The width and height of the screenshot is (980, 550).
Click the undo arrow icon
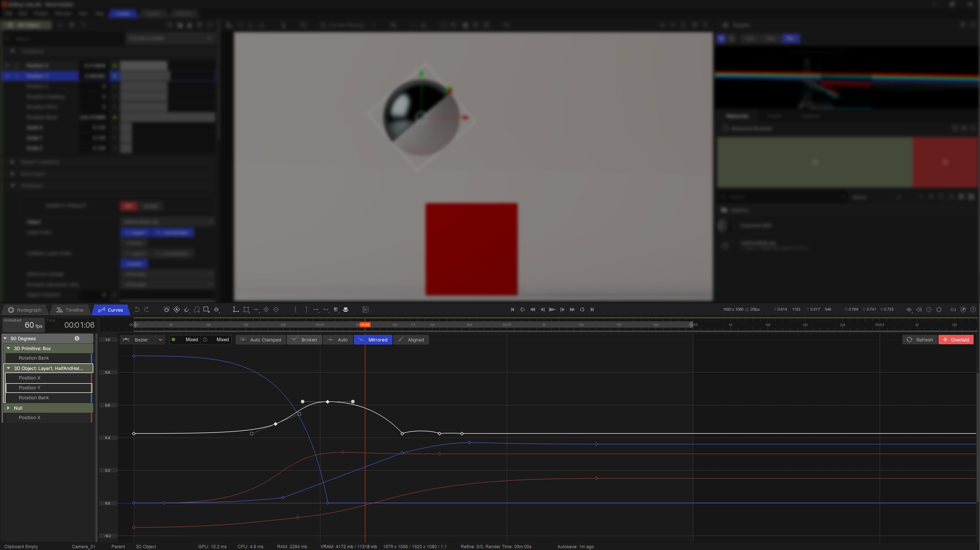[137, 309]
